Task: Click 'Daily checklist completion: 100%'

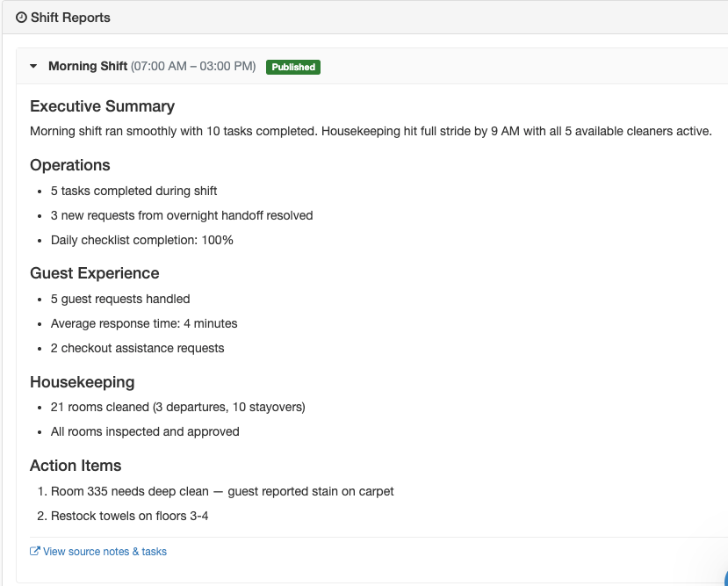Action: 142,240
